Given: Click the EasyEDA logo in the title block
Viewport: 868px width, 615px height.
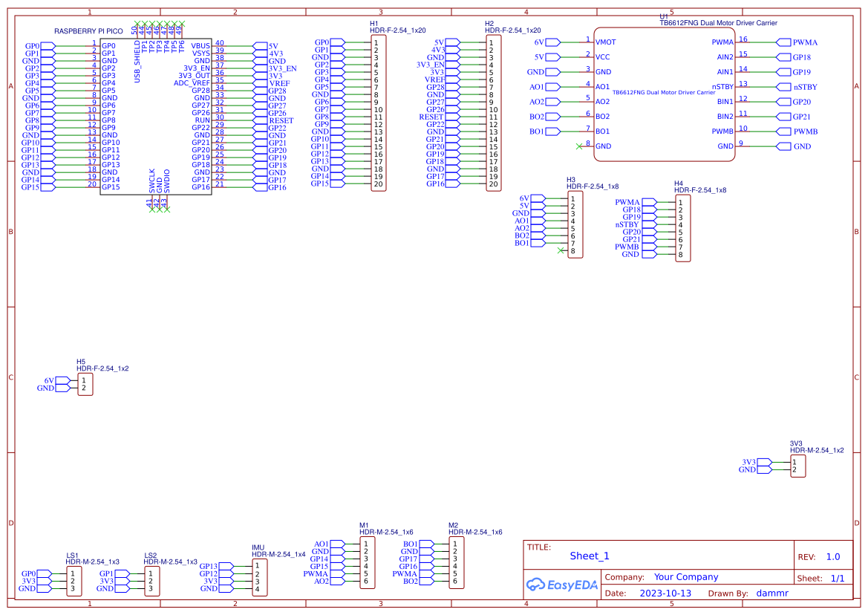Looking at the screenshot, I should (x=561, y=585).
